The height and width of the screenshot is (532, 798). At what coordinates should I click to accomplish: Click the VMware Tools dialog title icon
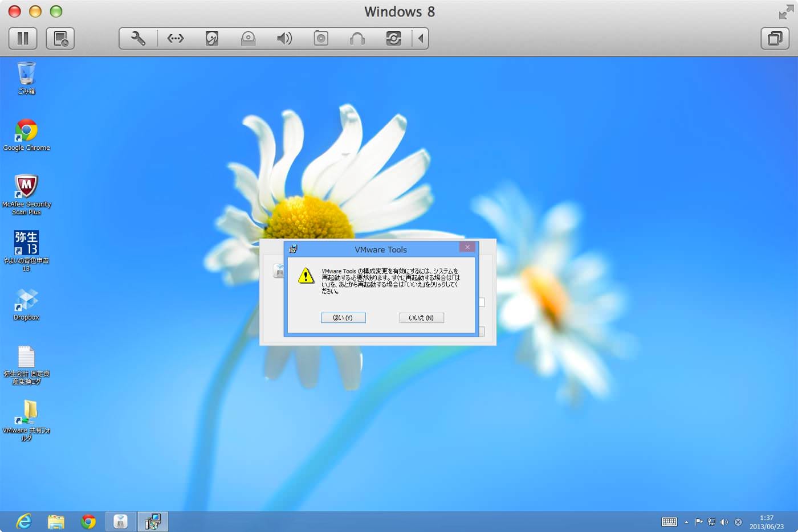293,249
